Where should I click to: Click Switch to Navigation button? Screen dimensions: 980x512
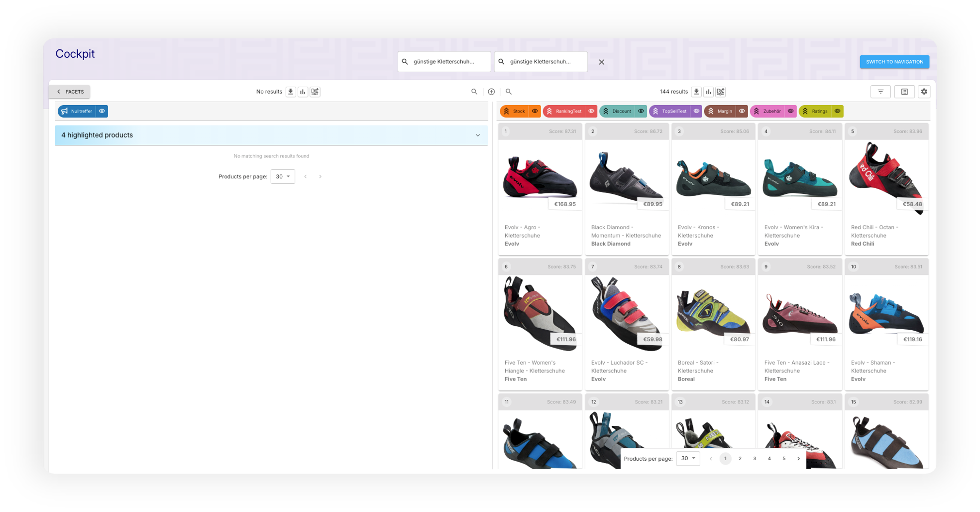pyautogui.click(x=894, y=62)
